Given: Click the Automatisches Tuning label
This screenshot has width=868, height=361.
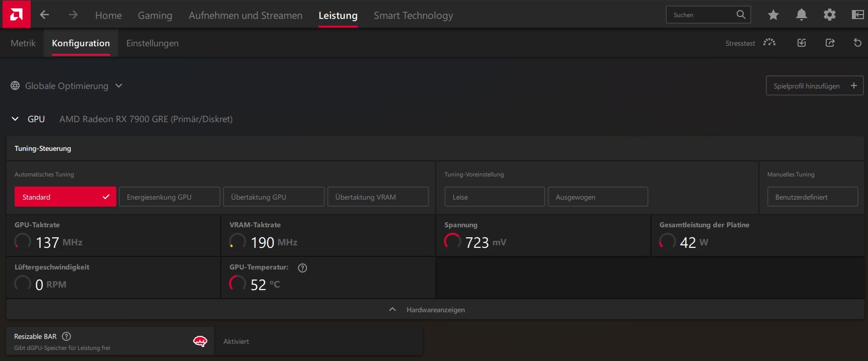Looking at the screenshot, I should [44, 174].
